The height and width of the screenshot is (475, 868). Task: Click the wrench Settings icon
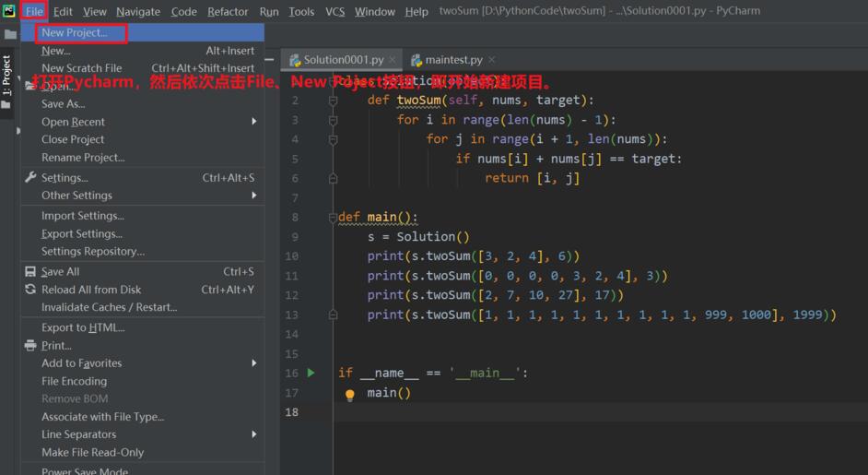click(x=30, y=177)
